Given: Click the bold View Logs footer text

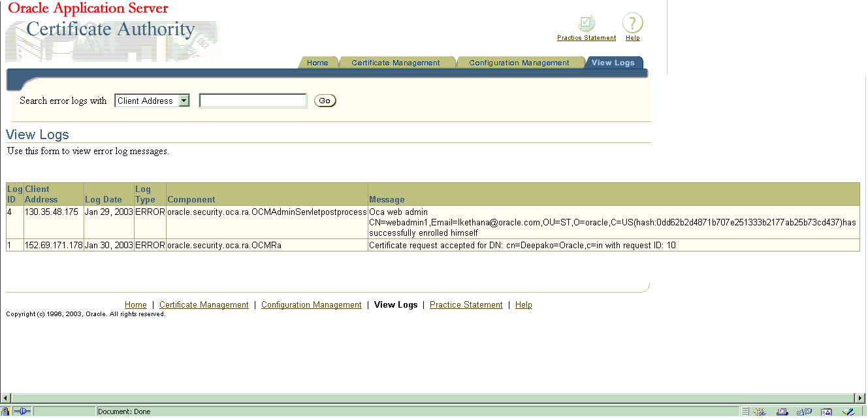Looking at the screenshot, I should click(x=396, y=305).
